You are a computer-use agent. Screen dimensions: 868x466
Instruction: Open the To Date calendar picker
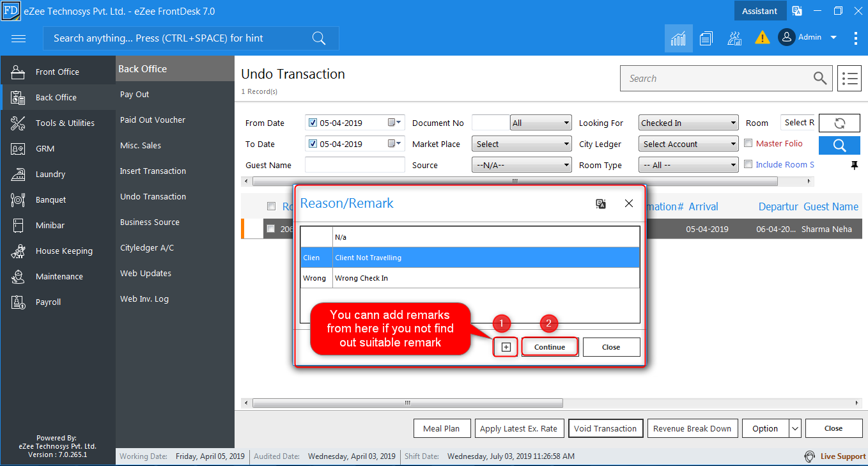(394, 144)
